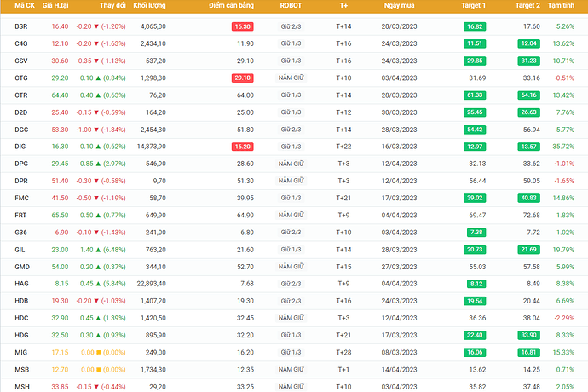Click the NẮM GIỮ badge in the CTG row

[291, 78]
